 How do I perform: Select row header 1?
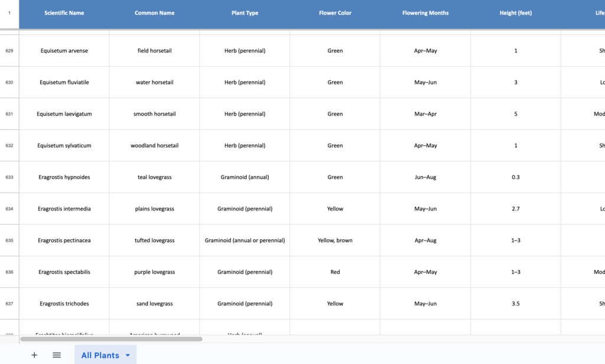(9, 13)
